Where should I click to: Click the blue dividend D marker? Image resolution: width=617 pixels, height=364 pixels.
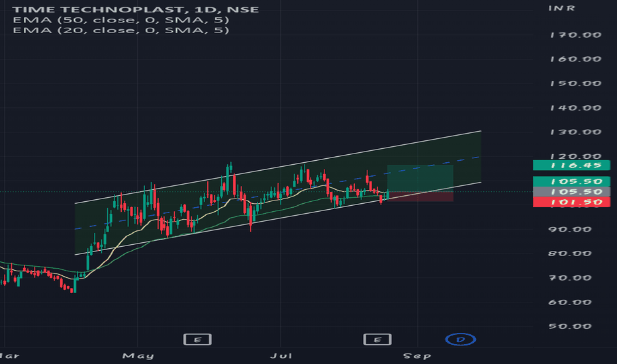click(x=460, y=340)
